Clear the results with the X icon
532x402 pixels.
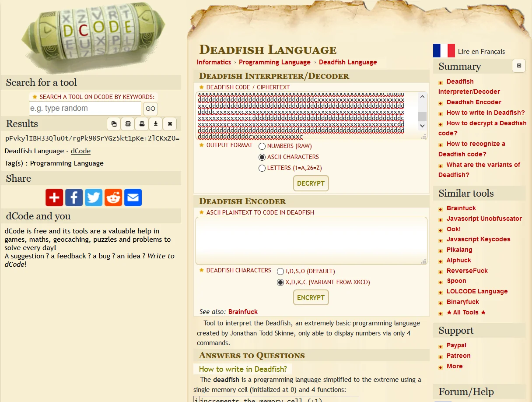click(170, 124)
